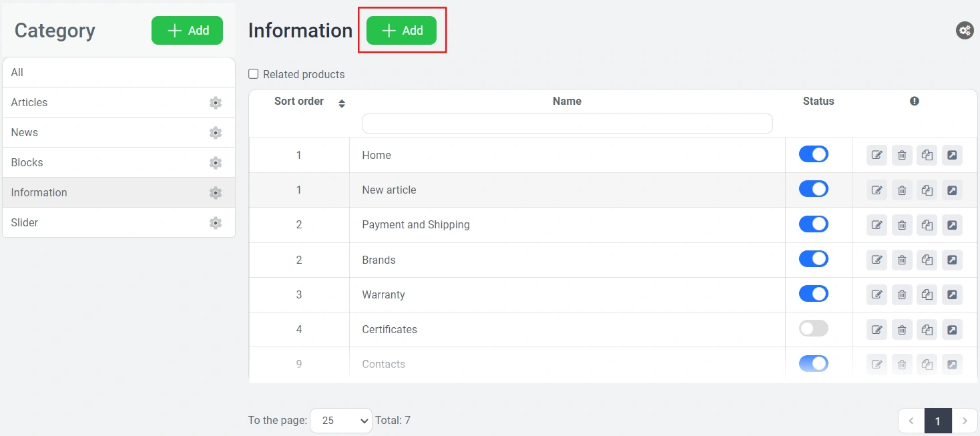Image resolution: width=980 pixels, height=436 pixels.
Task: Sort by Sort order column arrows
Action: pyautogui.click(x=342, y=103)
